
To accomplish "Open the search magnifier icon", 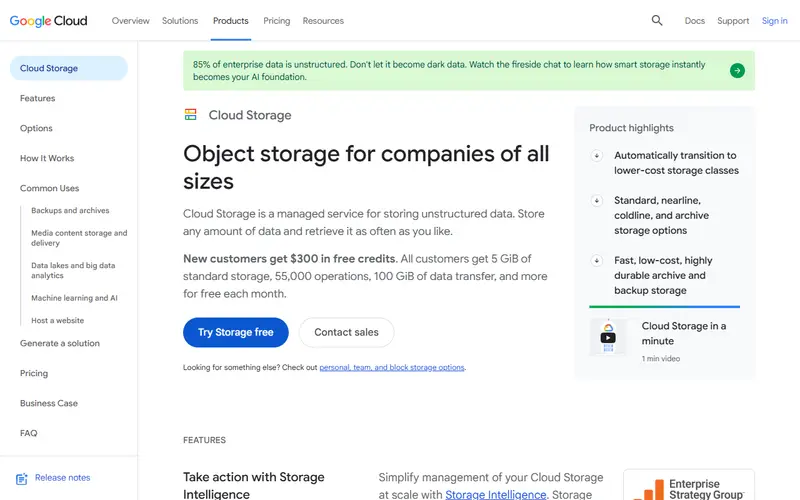I will 657,20.
